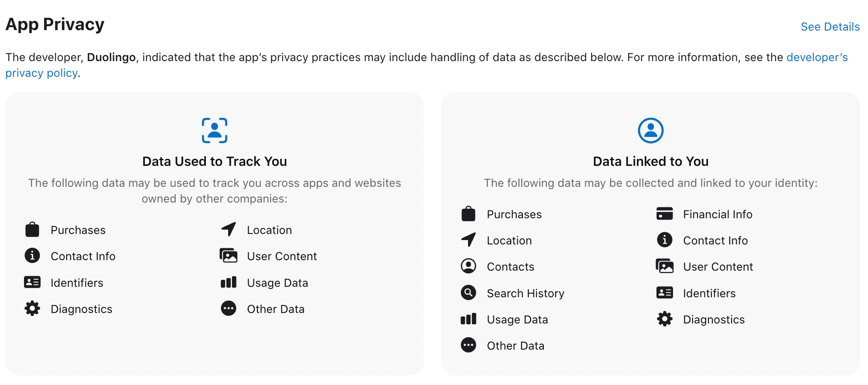868x385 pixels.
Task: Select the Contact Info icon in the tracking section
Action: click(x=32, y=256)
